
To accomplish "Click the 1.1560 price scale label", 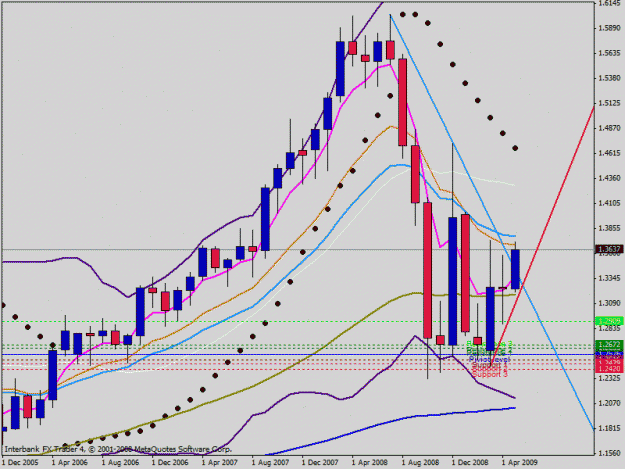I will (x=609, y=453).
